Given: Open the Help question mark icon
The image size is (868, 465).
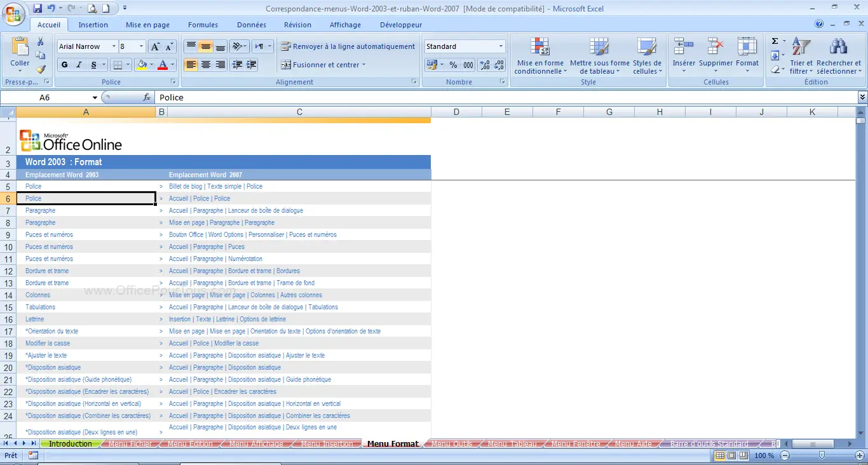Looking at the screenshot, I should pyautogui.click(x=819, y=24).
